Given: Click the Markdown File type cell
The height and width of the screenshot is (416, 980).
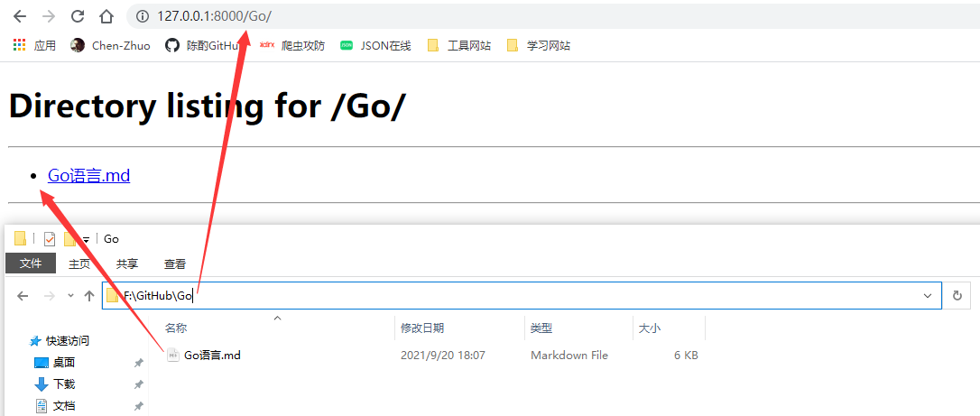Looking at the screenshot, I should pos(569,356).
